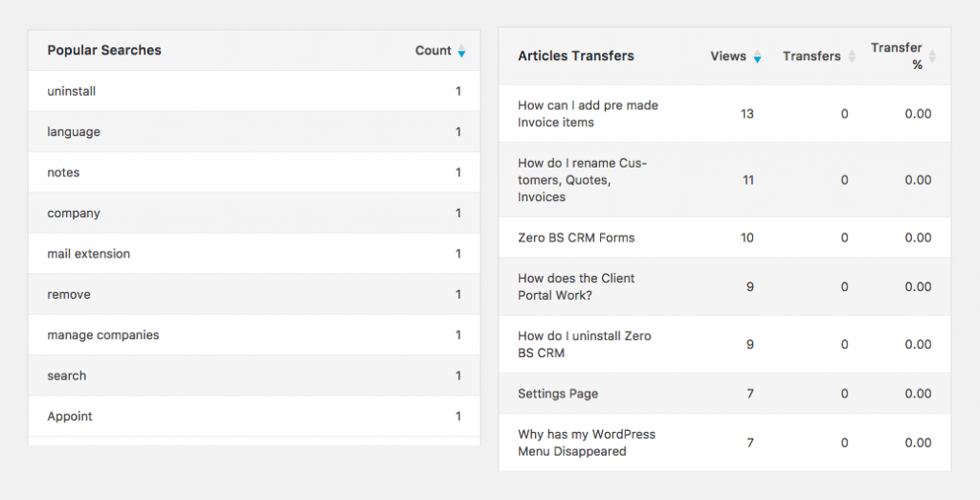Click count value for 'notes' search
Screen dimensions: 980x500
pos(458,172)
